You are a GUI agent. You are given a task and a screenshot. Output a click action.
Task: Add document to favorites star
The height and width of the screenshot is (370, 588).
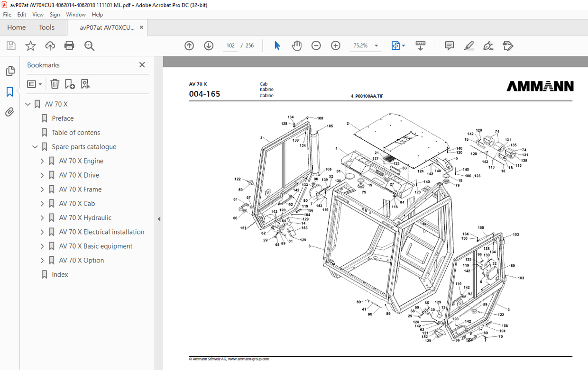(30, 45)
